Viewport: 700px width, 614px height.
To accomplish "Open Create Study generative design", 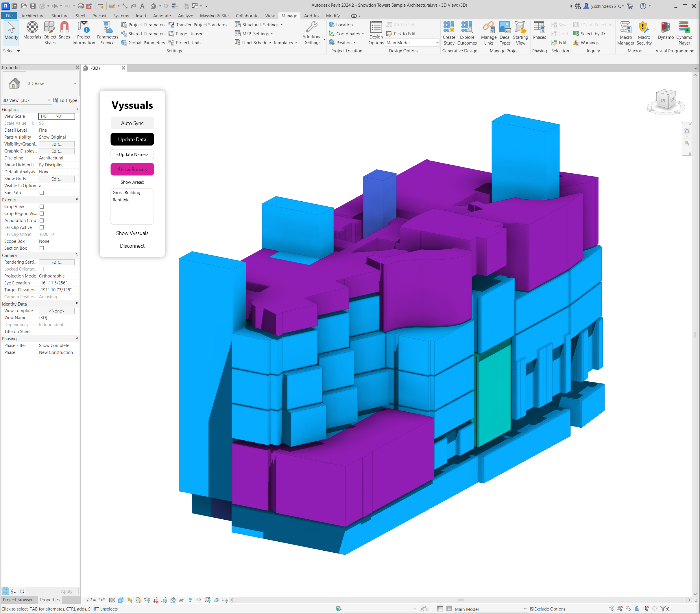I will tap(449, 33).
